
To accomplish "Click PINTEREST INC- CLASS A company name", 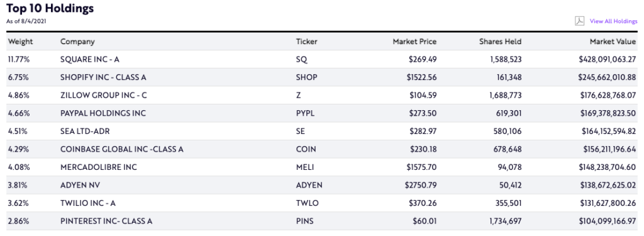I will point(106,221).
